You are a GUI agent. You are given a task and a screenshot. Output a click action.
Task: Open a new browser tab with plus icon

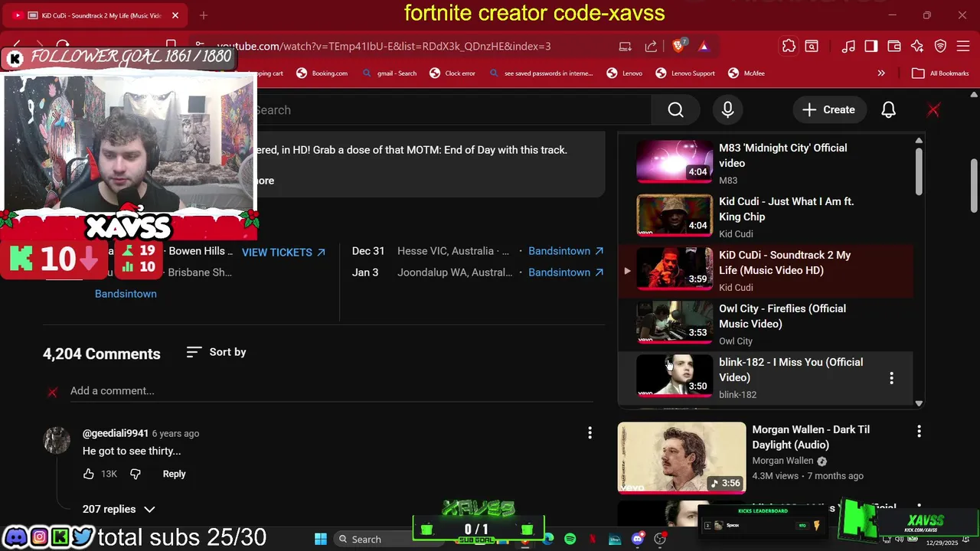[x=203, y=15]
